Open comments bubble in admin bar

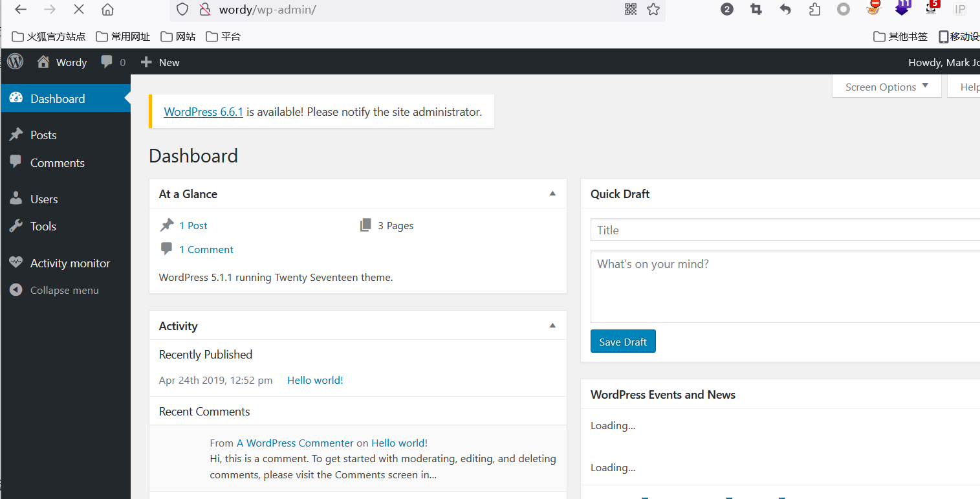tap(107, 62)
